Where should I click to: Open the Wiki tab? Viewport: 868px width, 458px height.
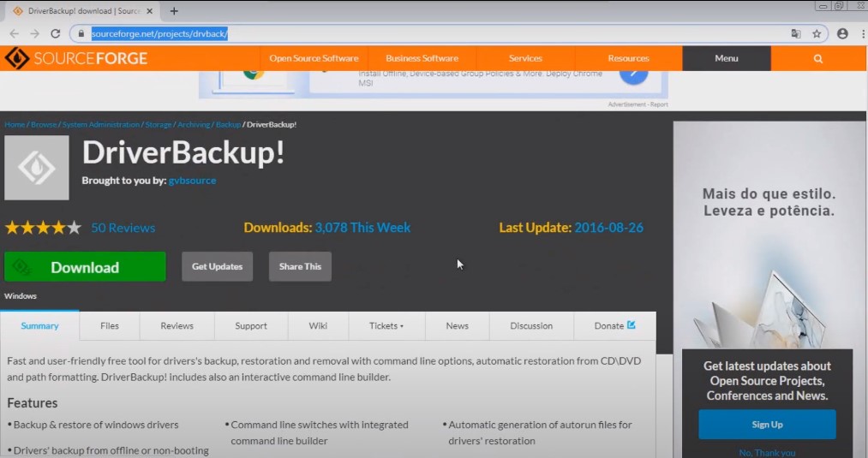318,326
